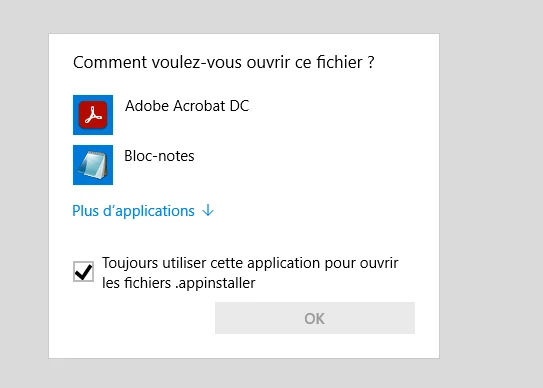The width and height of the screenshot is (543, 388).
Task: Pick the Adobe Acrobat DC list entry
Action: [244, 115]
